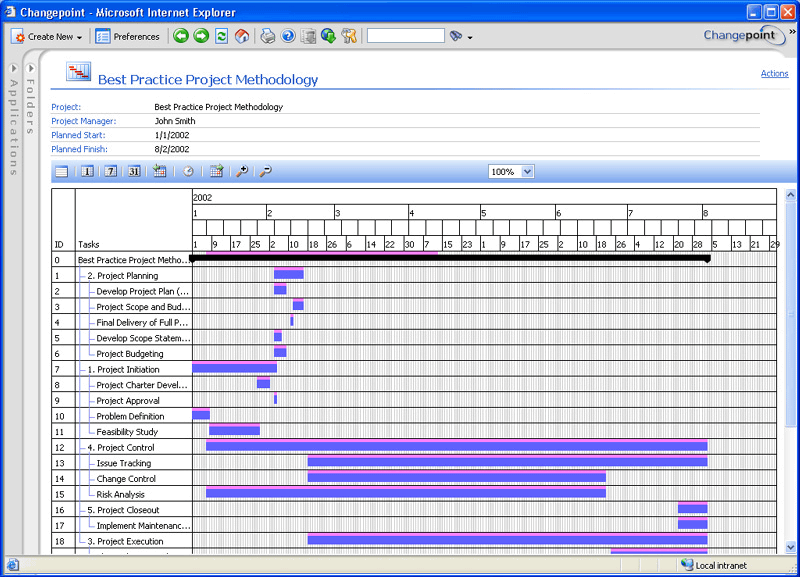
Task: Zoom in with the plus magnifier
Action: click(x=242, y=171)
